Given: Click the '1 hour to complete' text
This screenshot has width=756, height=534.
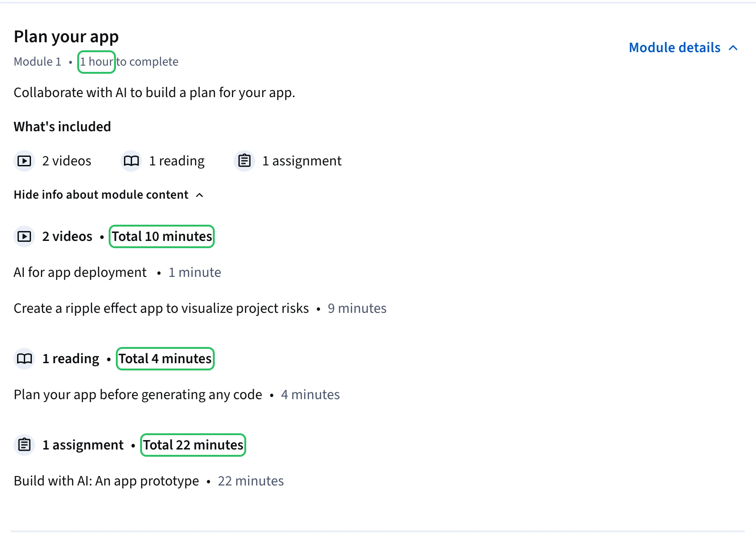Looking at the screenshot, I should coord(129,62).
